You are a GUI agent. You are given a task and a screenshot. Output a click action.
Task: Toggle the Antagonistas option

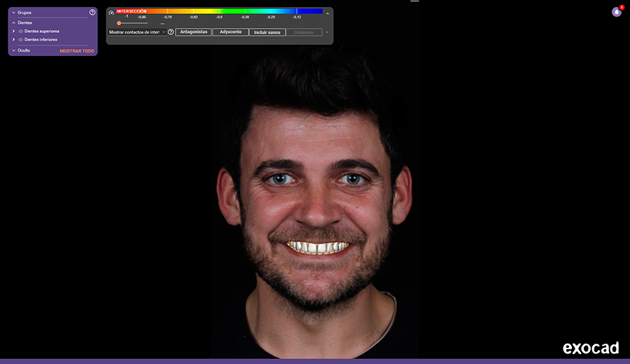click(193, 32)
